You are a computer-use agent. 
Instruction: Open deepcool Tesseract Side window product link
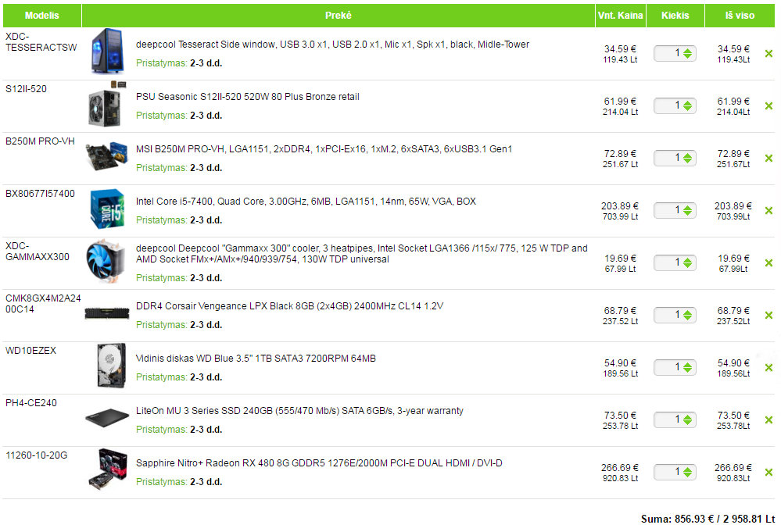tap(332, 45)
